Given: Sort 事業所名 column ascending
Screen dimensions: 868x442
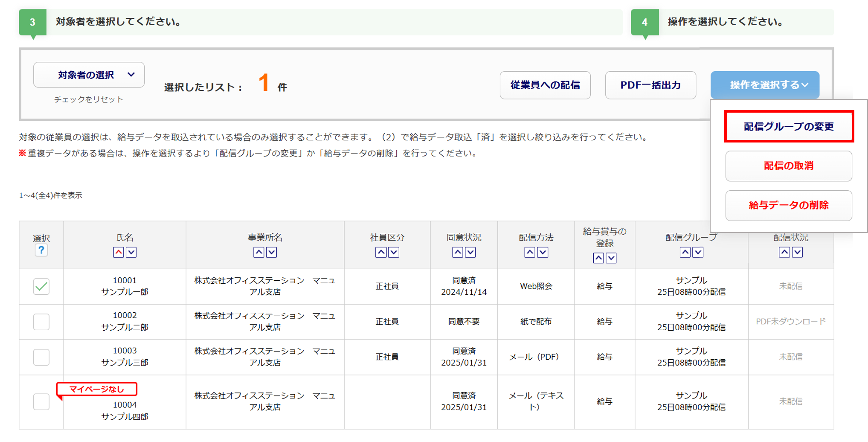Looking at the screenshot, I should tap(258, 252).
